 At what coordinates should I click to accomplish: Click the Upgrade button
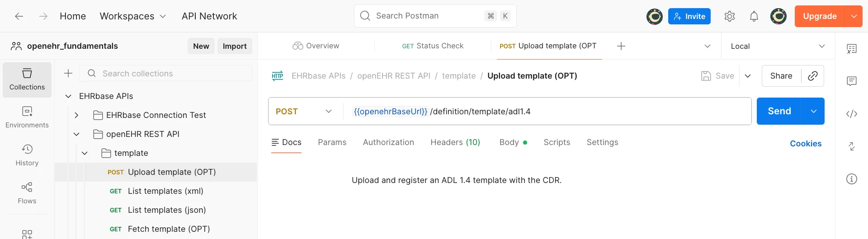[x=820, y=16]
